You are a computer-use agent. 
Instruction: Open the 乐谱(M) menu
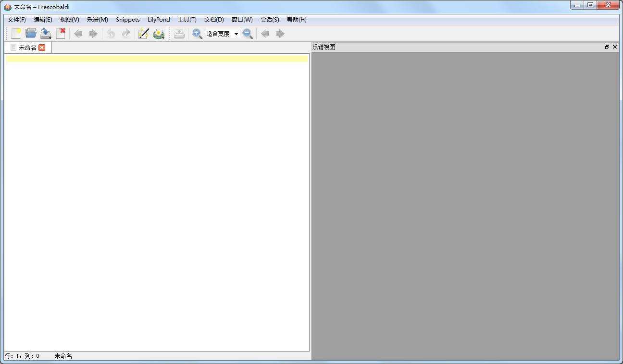coord(97,20)
